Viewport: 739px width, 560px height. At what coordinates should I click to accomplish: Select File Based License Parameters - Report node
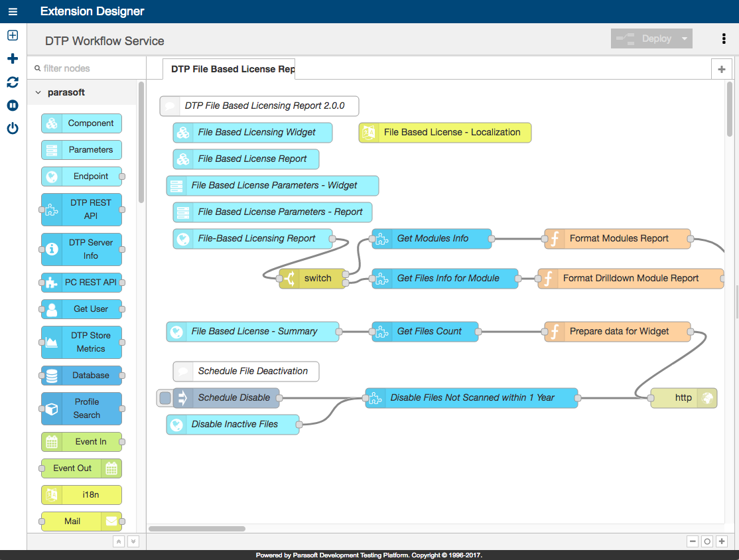[273, 212]
